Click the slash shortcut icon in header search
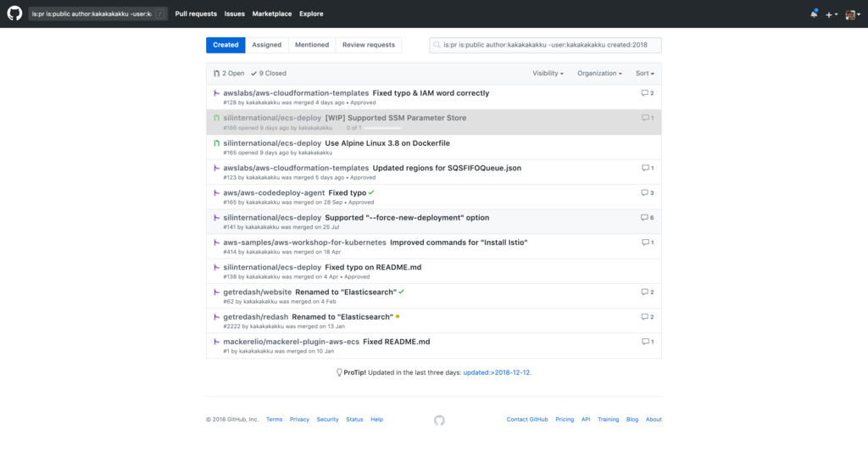The height and width of the screenshot is (474, 868). pos(160,14)
